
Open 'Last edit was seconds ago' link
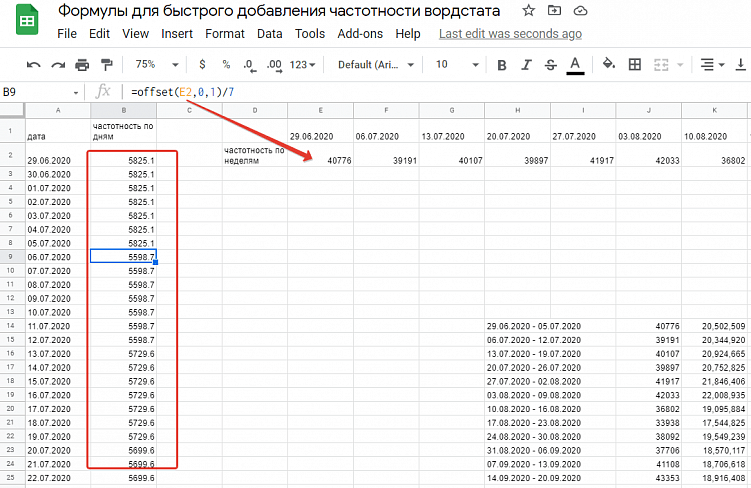pos(510,34)
